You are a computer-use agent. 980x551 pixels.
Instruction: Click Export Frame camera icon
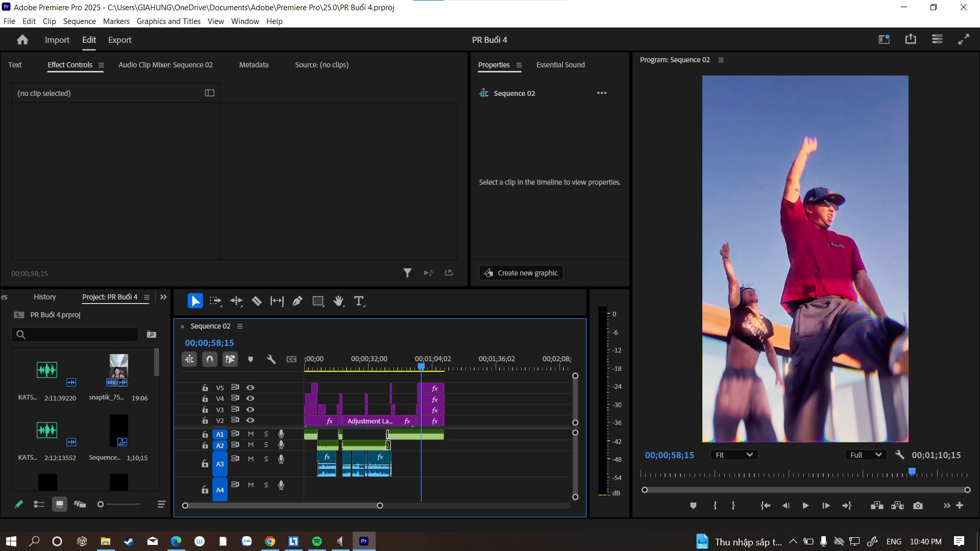[918, 506]
